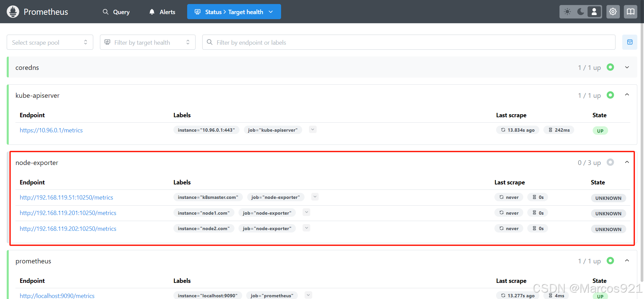Click instance="localhost:9090" label badge
Viewport: 644px width, 299px height.
coord(208,296)
